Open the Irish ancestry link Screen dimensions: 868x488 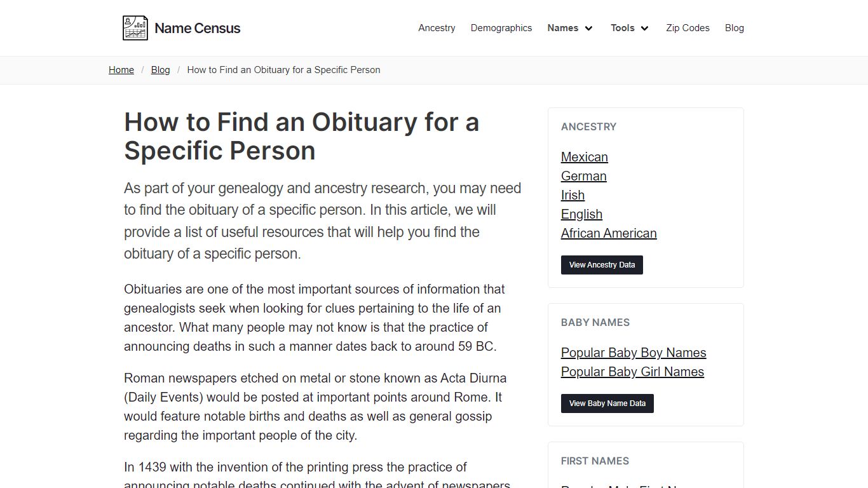[x=573, y=195]
